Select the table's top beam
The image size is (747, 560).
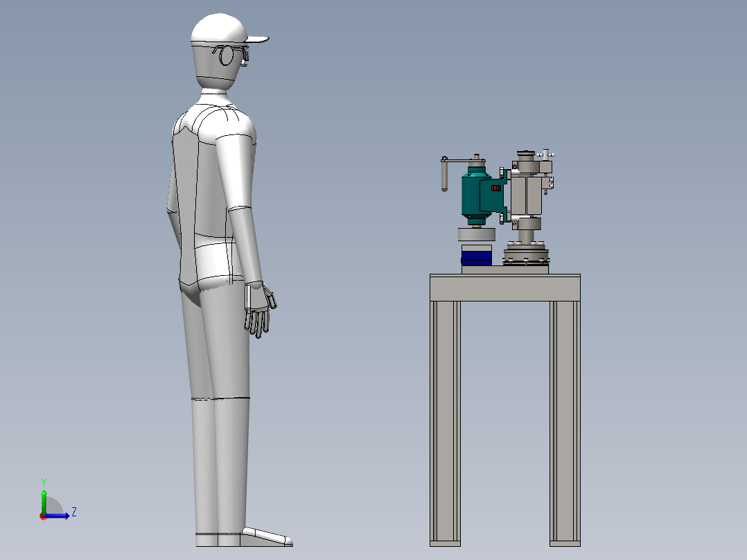point(505,288)
